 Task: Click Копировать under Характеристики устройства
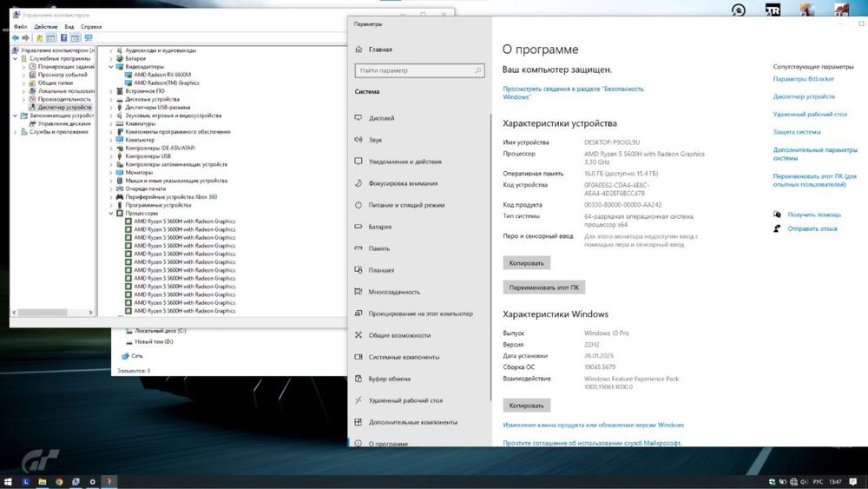click(527, 263)
